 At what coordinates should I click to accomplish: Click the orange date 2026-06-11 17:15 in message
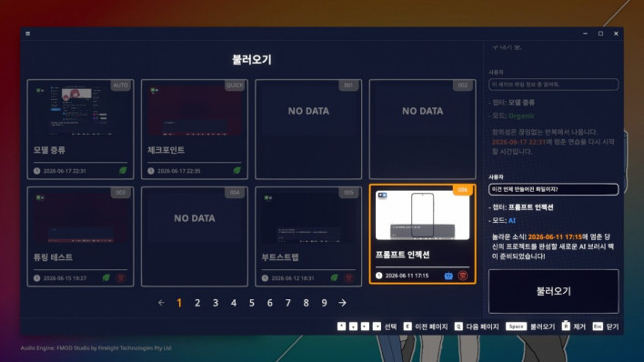tap(555, 237)
